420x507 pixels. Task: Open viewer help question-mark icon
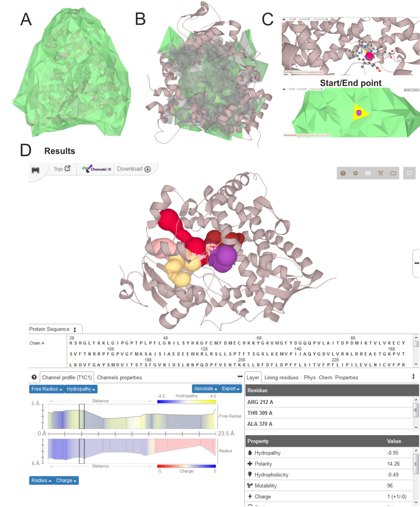(343, 173)
